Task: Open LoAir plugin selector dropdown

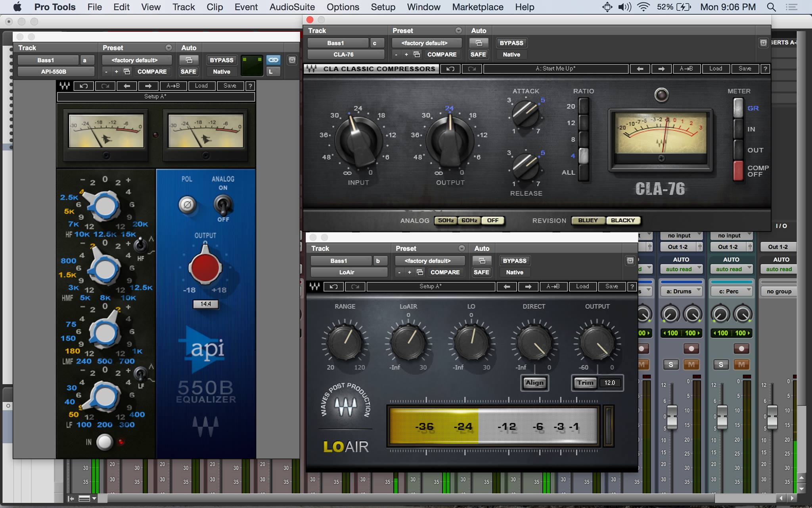Action: (x=349, y=272)
